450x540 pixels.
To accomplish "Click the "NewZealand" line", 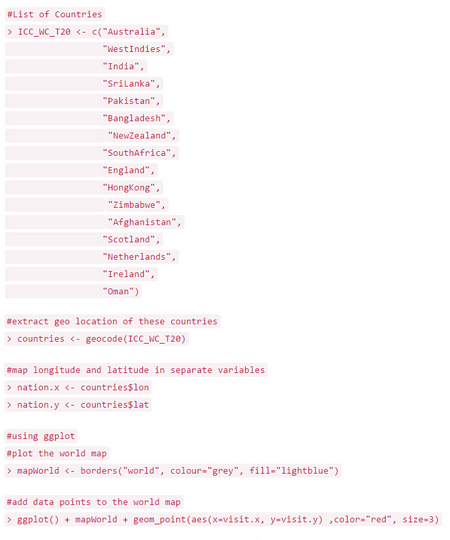I will (92, 136).
